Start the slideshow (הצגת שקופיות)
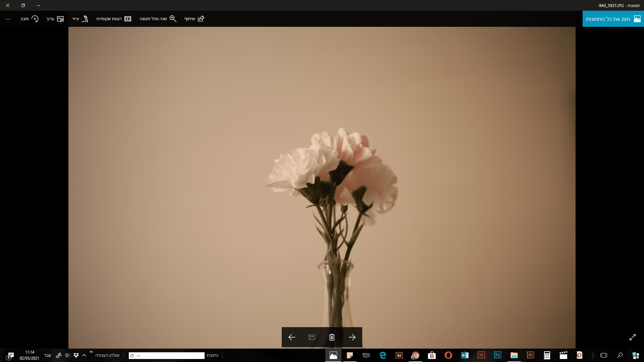The width and height of the screenshot is (644, 362). [114, 19]
